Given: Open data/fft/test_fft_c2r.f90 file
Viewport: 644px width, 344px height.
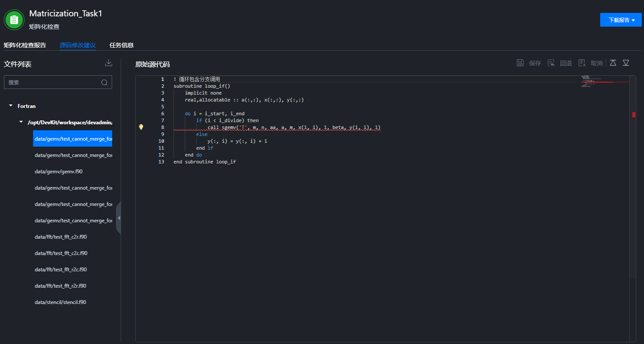Looking at the screenshot, I should coord(61,236).
